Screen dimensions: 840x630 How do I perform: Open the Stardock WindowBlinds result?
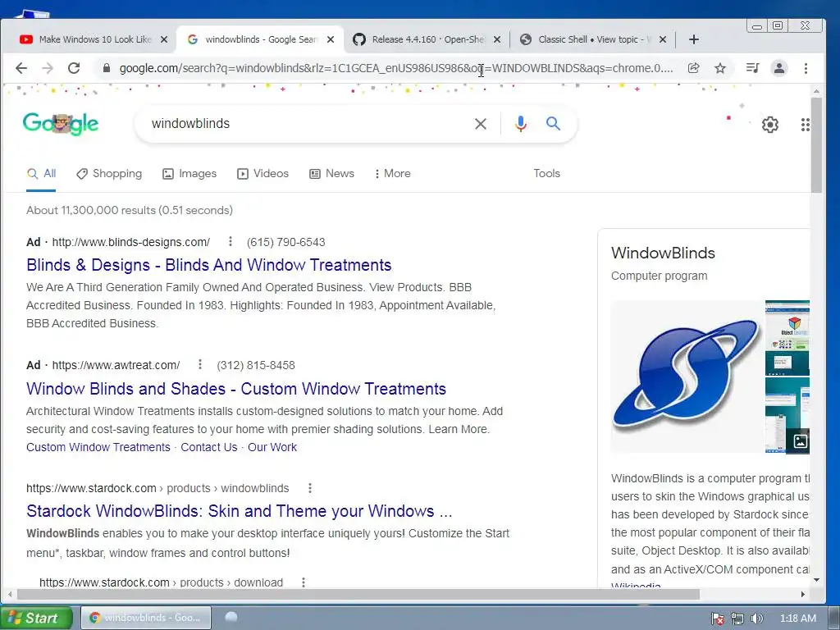tap(240, 511)
